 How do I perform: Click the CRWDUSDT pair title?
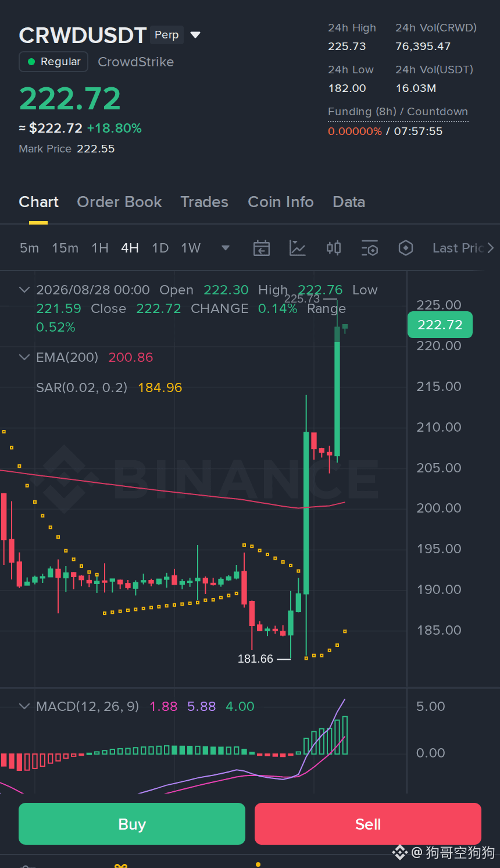tap(83, 35)
